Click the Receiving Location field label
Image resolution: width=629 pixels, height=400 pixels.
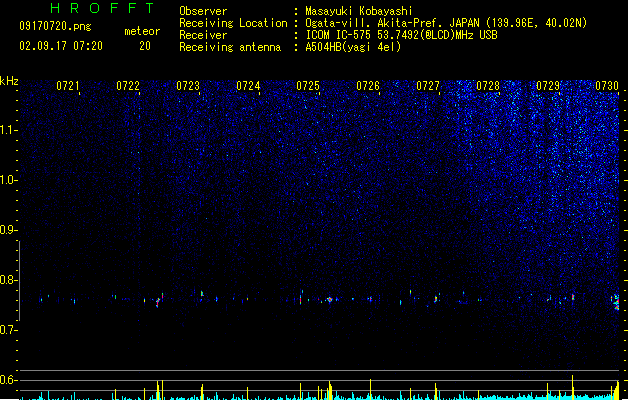tap(233, 23)
